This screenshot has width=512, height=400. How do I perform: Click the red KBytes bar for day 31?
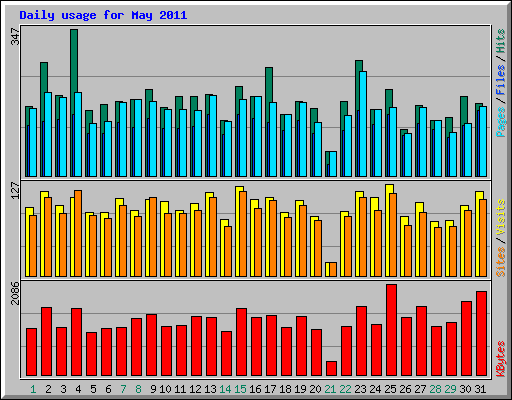481,334
